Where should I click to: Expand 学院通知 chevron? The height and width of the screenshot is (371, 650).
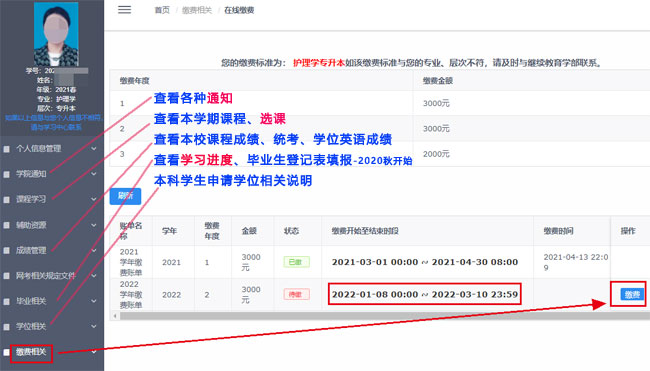point(94,174)
